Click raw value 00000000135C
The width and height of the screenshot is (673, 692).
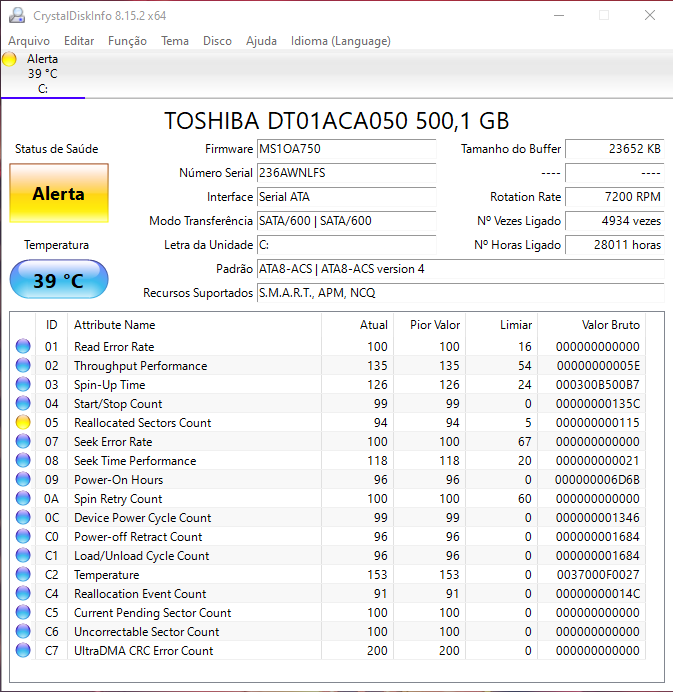598,404
